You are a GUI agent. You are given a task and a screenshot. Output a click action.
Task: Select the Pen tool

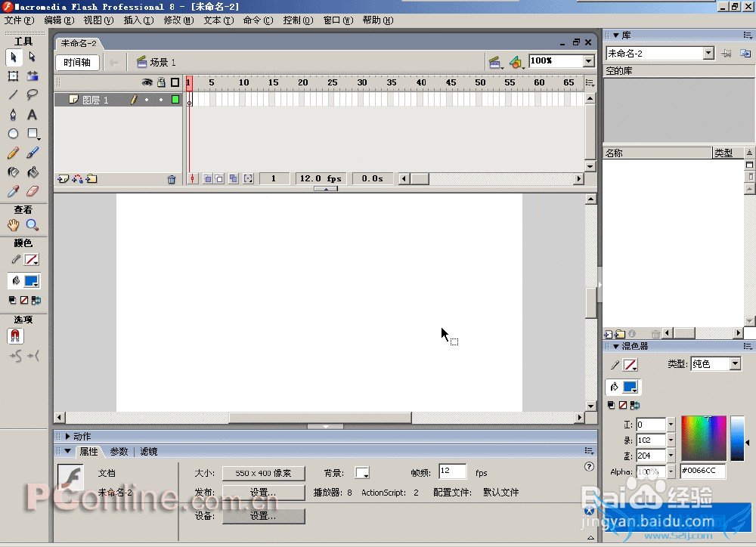click(13, 115)
